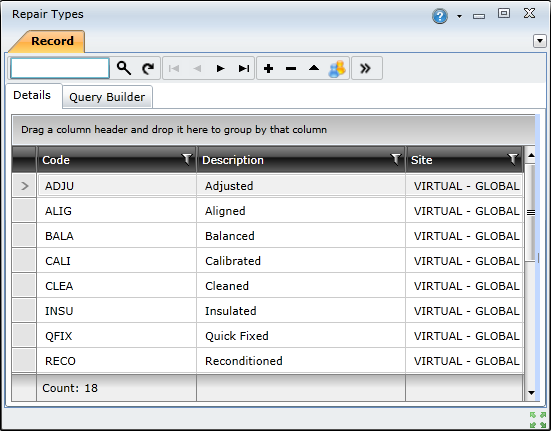Select the CALI Calibrated row
Screen dimensions: 551x431
tap(267, 261)
